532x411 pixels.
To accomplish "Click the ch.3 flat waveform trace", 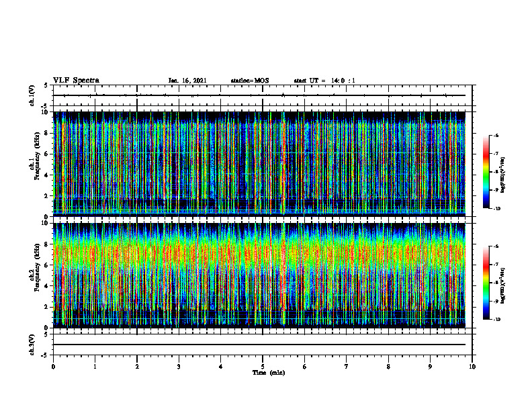I will pyautogui.click(x=259, y=345).
